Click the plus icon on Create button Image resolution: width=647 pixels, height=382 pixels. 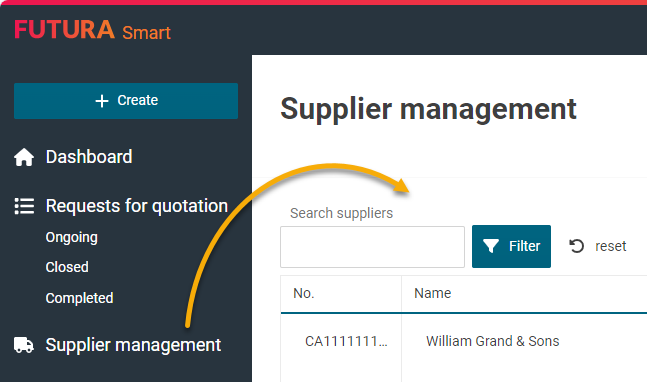[102, 101]
